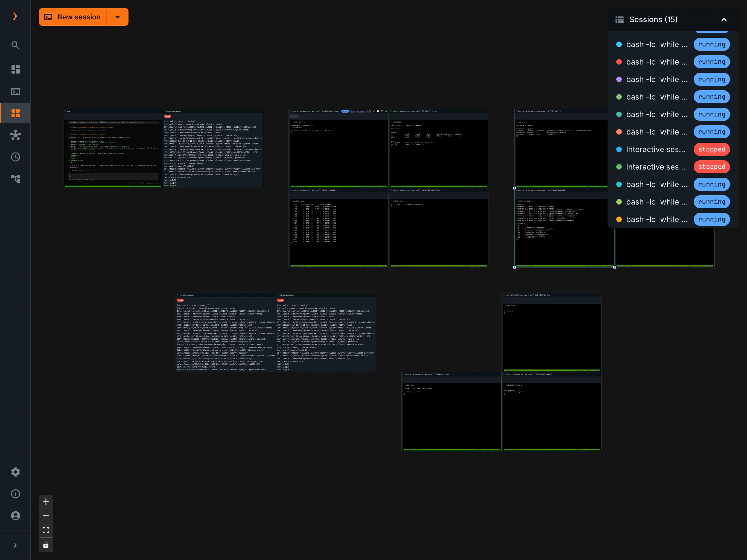Open Settings gear in the sidebar
Viewport: 747px width, 560px height.
click(15, 472)
